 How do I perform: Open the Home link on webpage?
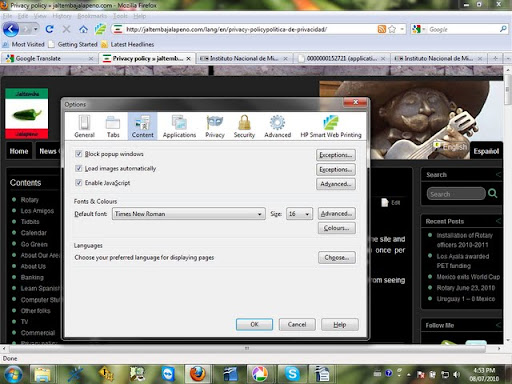tap(19, 151)
